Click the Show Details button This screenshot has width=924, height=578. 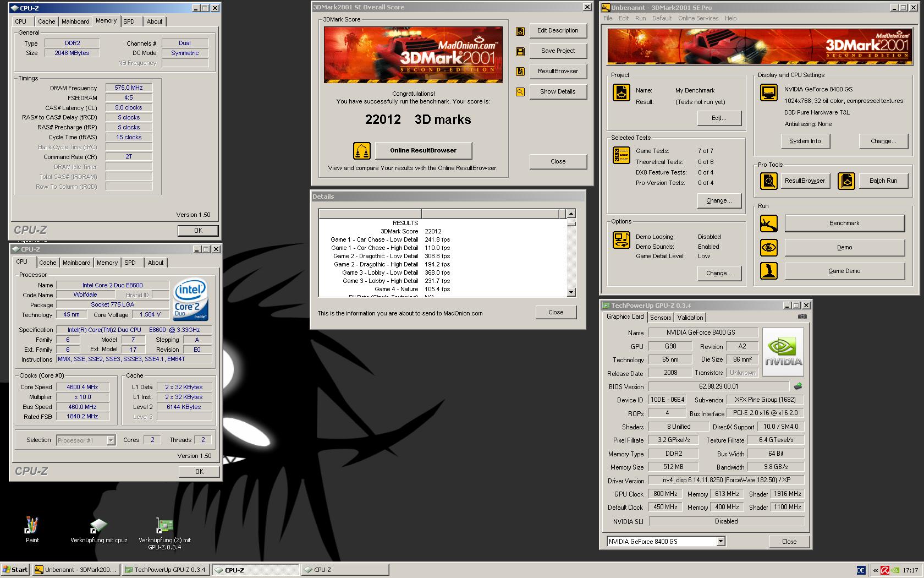tap(558, 91)
